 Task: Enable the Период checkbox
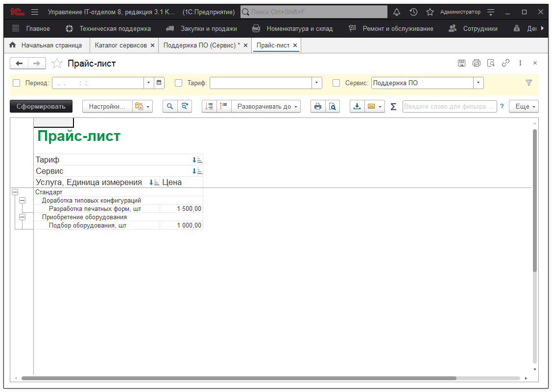[17, 83]
